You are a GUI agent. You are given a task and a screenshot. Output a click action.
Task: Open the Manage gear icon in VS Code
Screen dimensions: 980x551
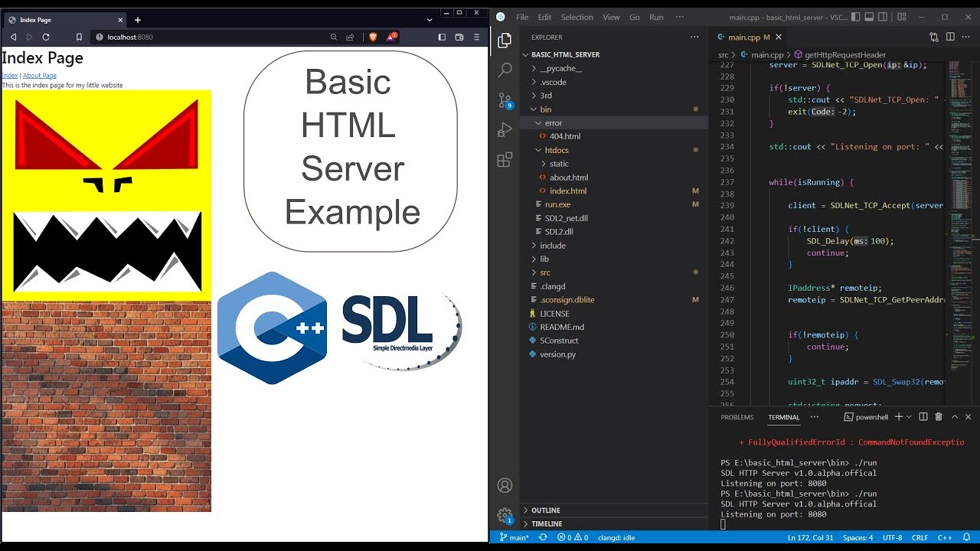505,516
